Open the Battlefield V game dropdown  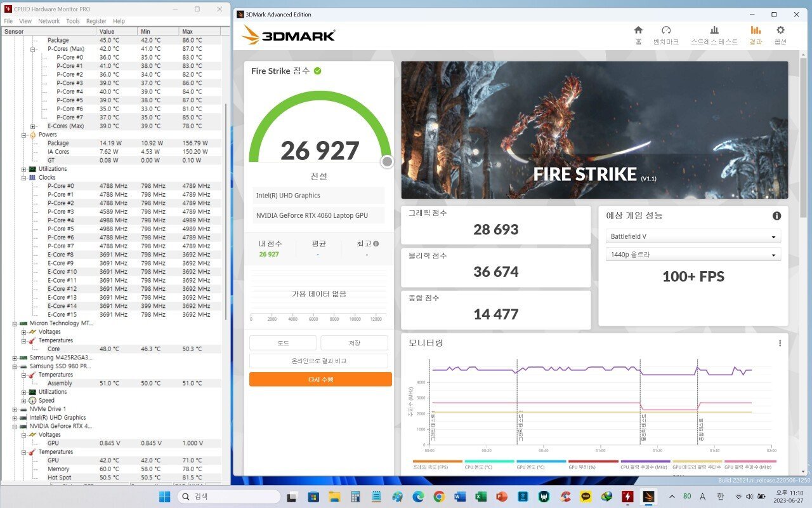(693, 236)
